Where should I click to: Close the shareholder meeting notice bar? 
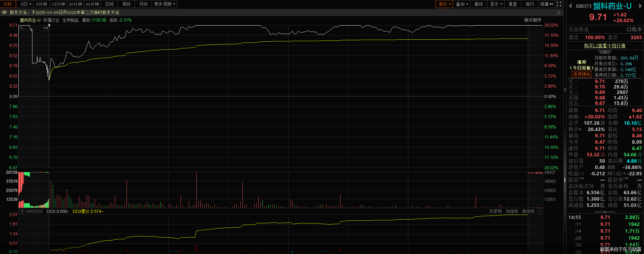[558, 13]
